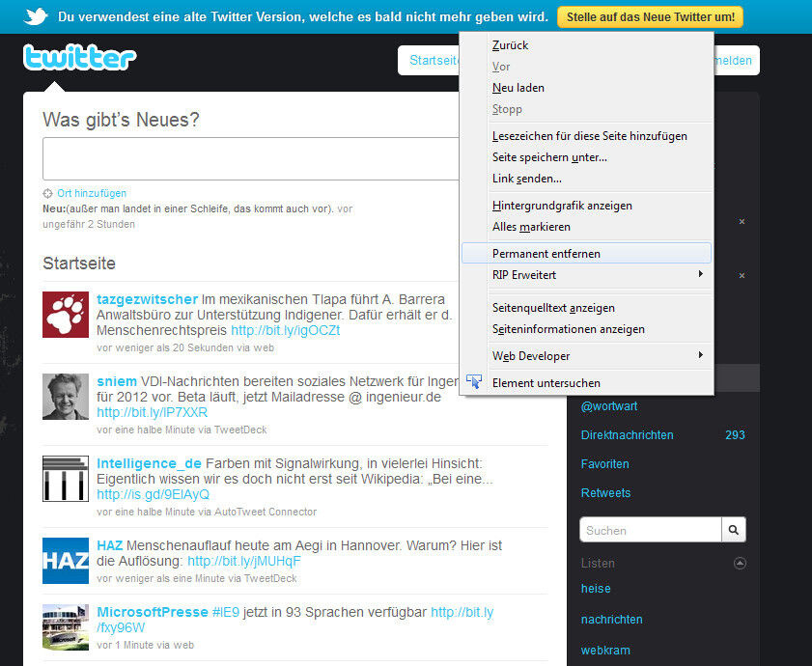Open @wortwart mentions link
The width and height of the screenshot is (812, 666).
[x=609, y=406]
